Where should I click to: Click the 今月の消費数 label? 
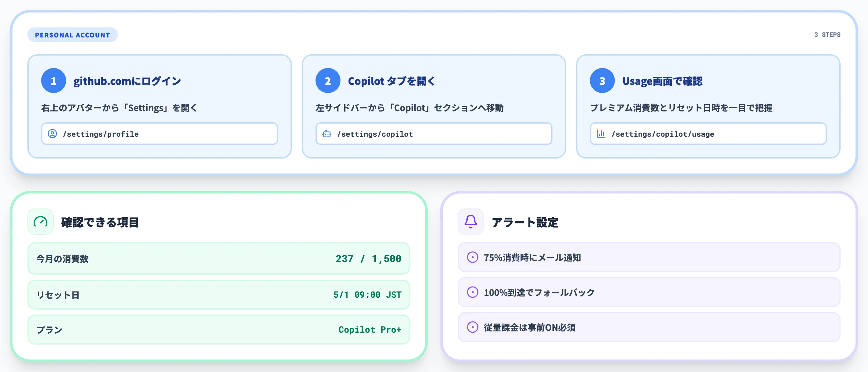tap(62, 259)
